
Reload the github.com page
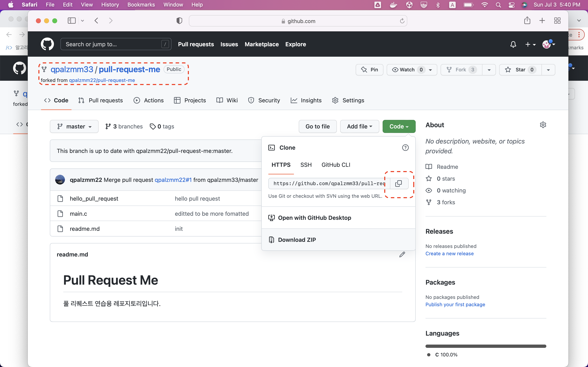(402, 21)
